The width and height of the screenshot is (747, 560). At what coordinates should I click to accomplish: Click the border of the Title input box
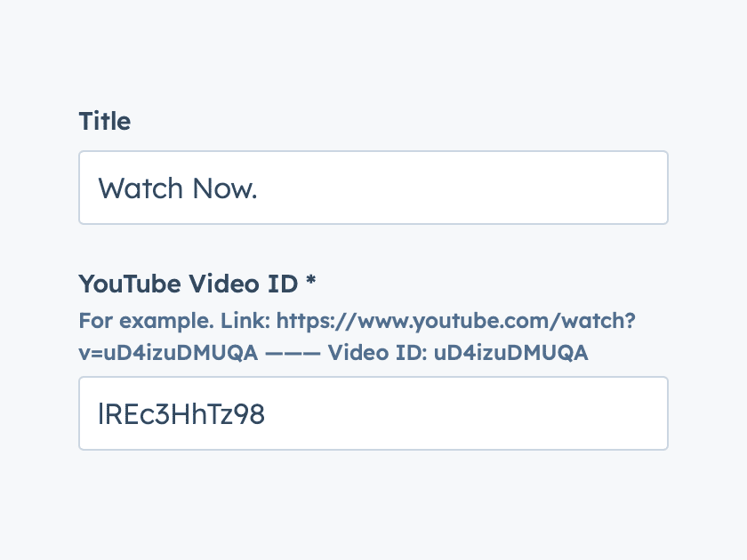373,151
